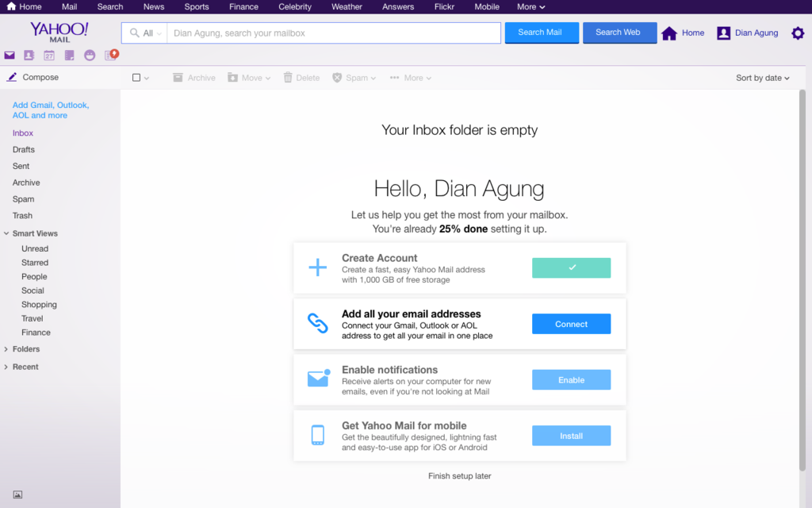Open the dropdown arrow beside select-all checkbox
This screenshot has height=508, width=812.
coord(147,79)
